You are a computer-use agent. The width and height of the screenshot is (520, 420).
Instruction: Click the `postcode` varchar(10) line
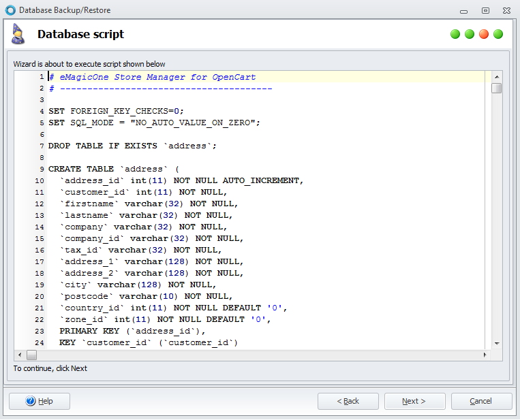[146, 296]
